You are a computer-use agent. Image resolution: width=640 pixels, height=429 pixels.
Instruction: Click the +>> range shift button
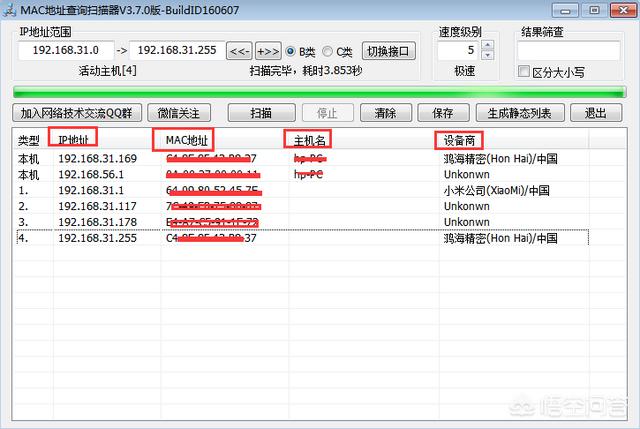(268, 51)
